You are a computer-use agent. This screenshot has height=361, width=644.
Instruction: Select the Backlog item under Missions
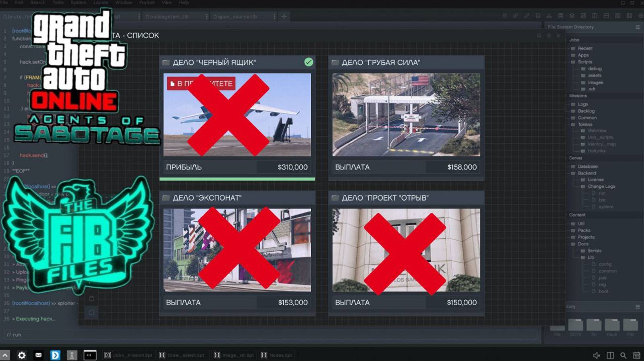[586, 111]
